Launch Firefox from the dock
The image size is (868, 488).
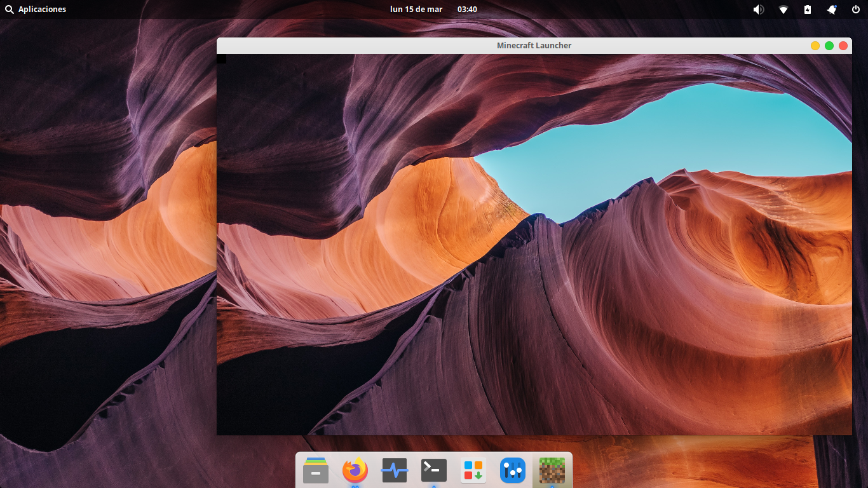point(355,470)
